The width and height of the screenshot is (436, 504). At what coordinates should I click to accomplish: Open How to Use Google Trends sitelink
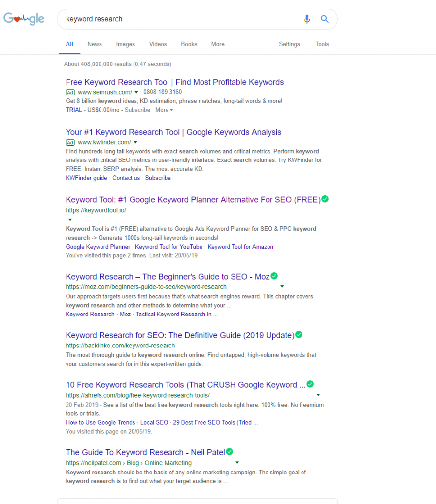101,423
